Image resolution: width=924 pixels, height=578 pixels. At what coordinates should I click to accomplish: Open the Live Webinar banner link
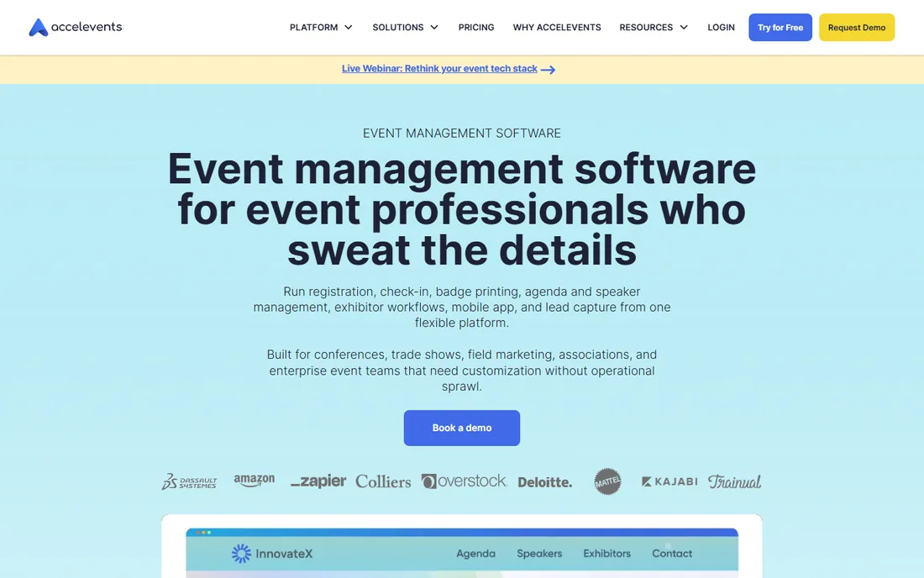click(439, 68)
